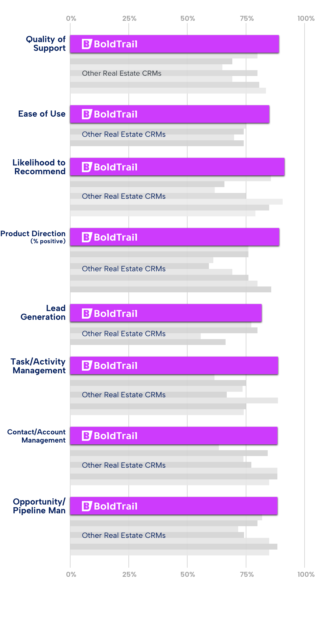316x644 pixels.
Task: Click the Quality of Support category label
Action: pyautogui.click(x=46, y=44)
